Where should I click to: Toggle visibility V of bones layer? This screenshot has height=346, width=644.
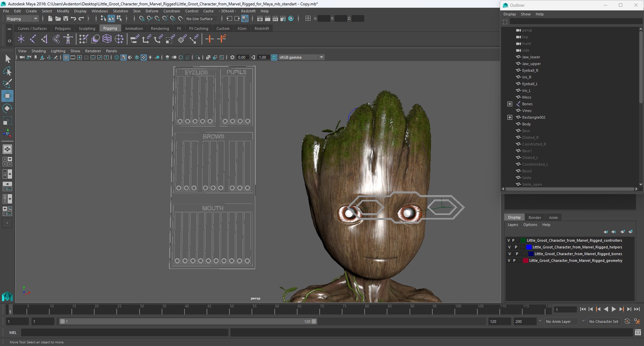click(509, 254)
